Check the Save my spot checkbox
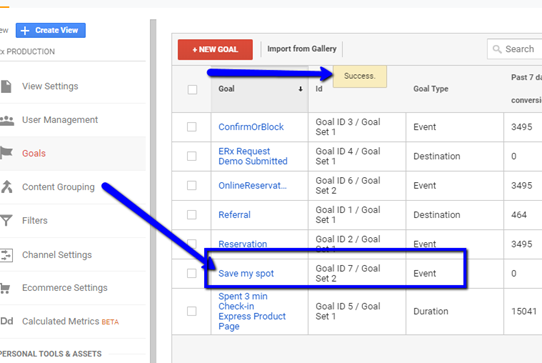This screenshot has width=542, height=363. (x=192, y=273)
